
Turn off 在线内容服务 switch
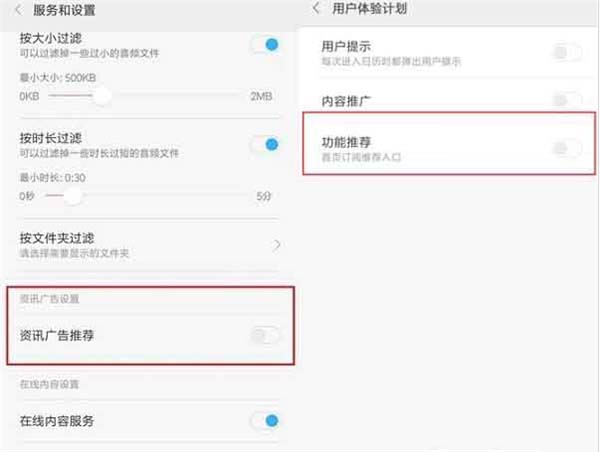tap(266, 421)
